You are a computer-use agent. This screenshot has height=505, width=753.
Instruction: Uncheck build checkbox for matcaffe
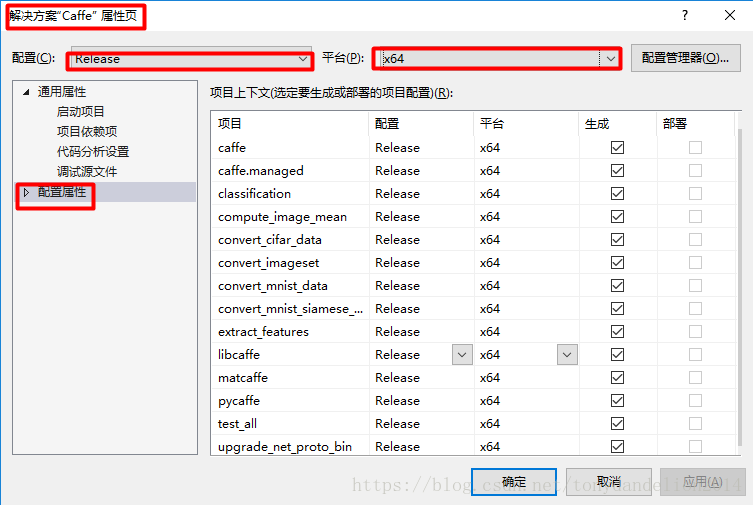pyautogui.click(x=618, y=378)
